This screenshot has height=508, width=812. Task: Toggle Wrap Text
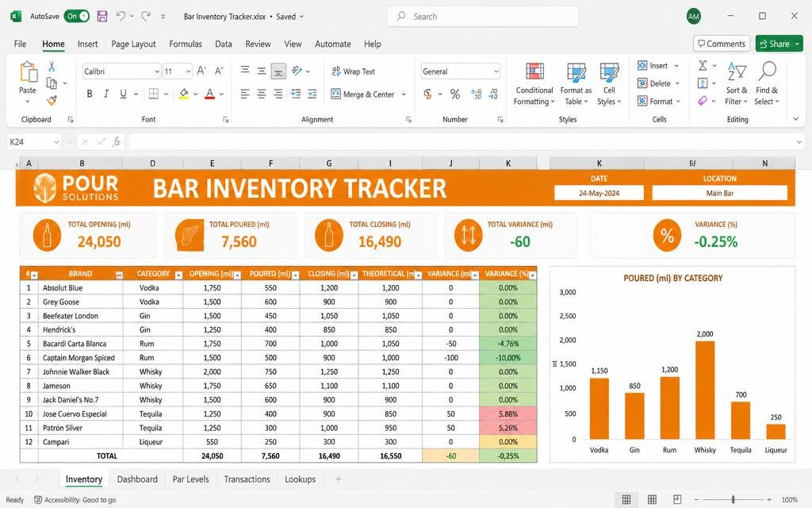tap(353, 71)
